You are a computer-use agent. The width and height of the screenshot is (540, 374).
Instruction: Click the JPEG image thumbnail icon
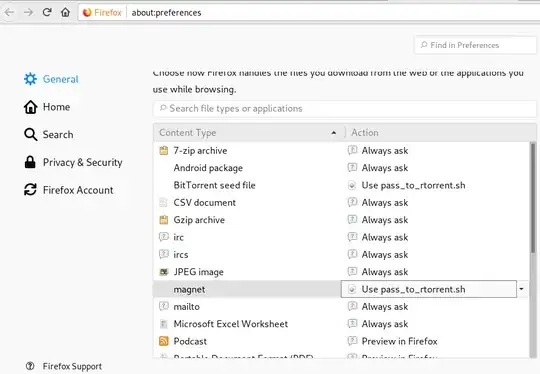[x=164, y=272]
